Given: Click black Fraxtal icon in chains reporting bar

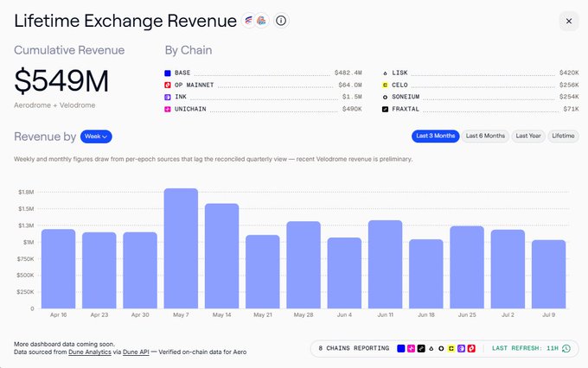Looking at the screenshot, I should coord(421,348).
